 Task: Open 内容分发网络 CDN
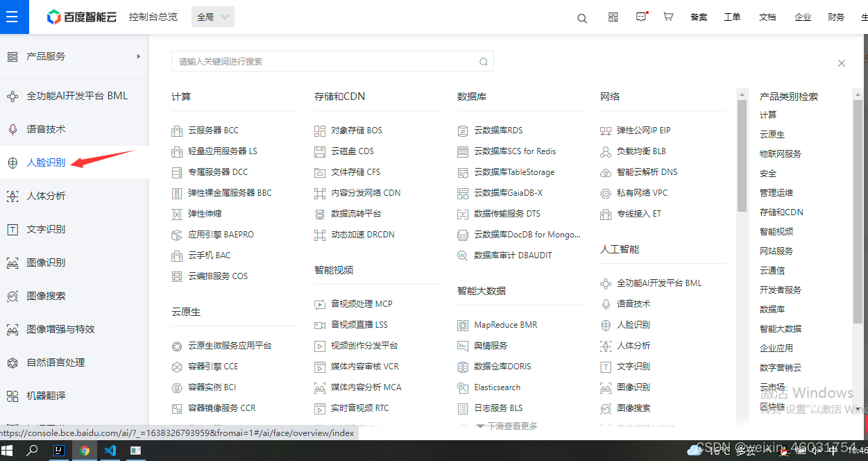coord(366,193)
